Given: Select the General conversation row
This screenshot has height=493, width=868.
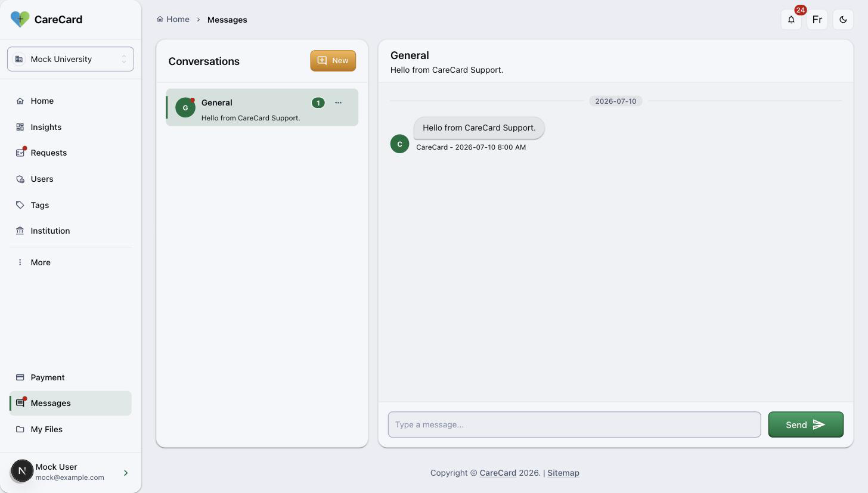Looking at the screenshot, I should [262, 107].
